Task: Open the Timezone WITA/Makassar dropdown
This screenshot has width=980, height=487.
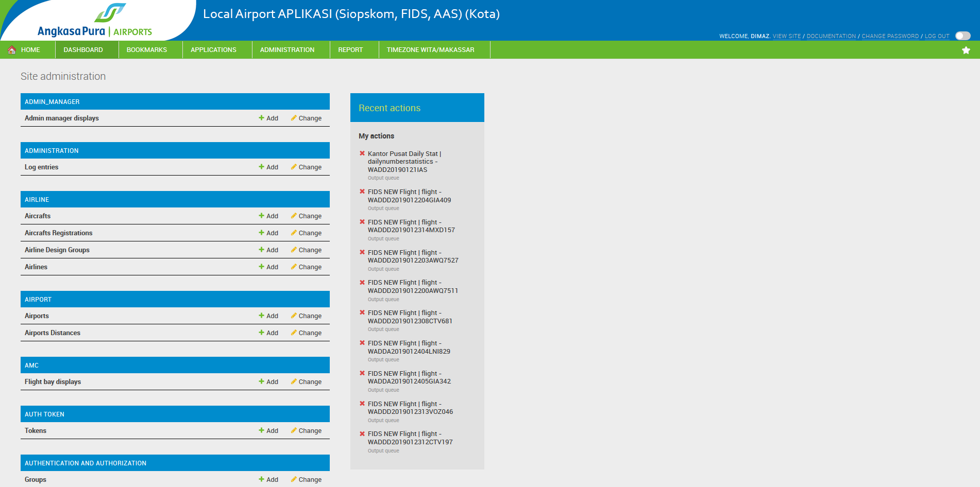Action: click(x=430, y=50)
